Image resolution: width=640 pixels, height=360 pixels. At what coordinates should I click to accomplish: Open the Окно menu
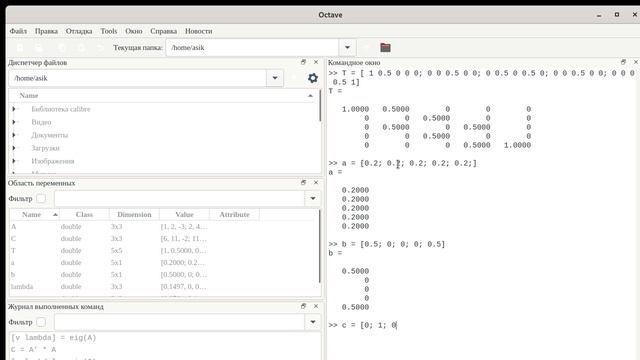[x=133, y=31]
